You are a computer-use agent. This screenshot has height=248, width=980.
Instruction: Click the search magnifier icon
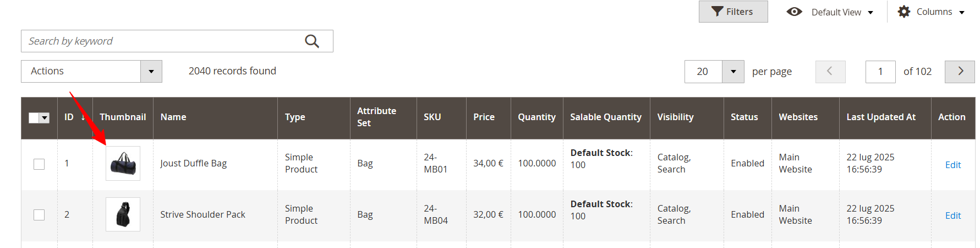point(312,41)
